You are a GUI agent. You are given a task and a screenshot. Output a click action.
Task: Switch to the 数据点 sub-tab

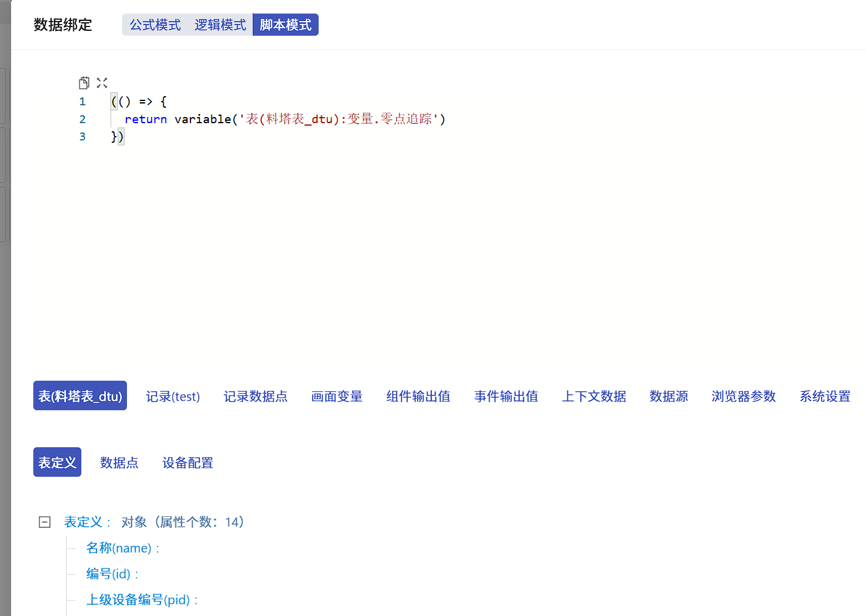[120, 462]
